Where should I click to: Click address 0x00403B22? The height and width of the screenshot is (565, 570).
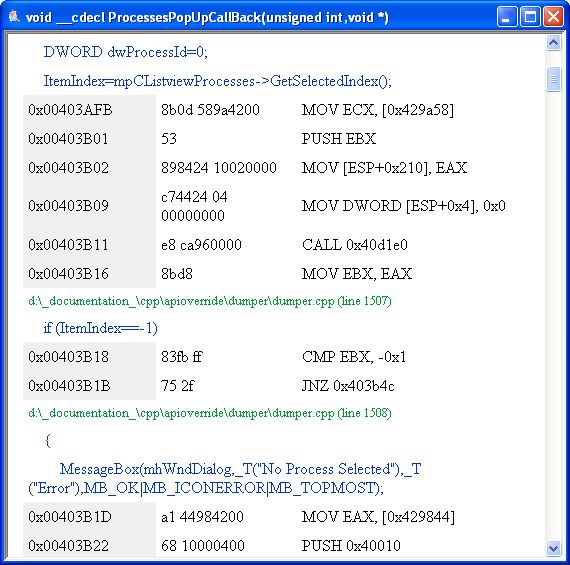(68, 546)
